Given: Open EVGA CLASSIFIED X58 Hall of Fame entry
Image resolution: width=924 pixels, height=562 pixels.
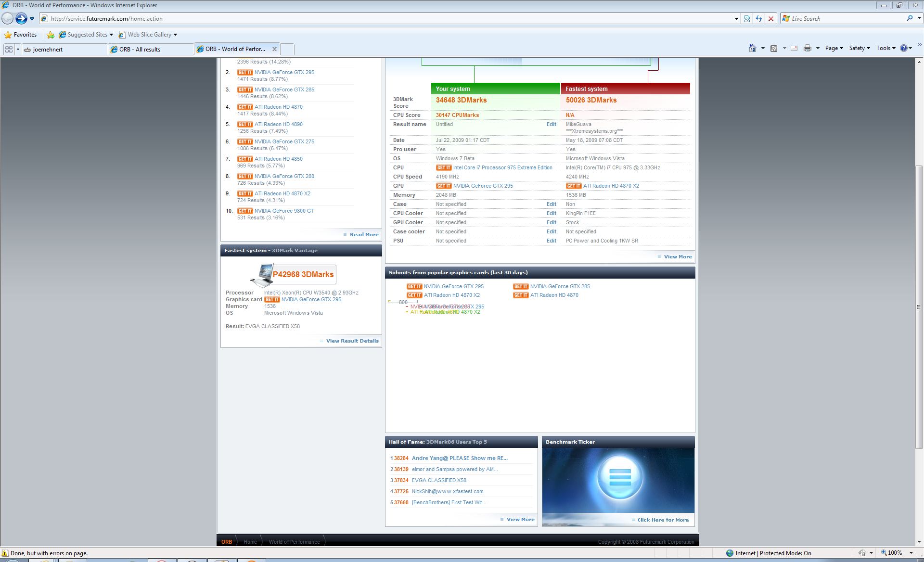Looking at the screenshot, I should 439,480.
